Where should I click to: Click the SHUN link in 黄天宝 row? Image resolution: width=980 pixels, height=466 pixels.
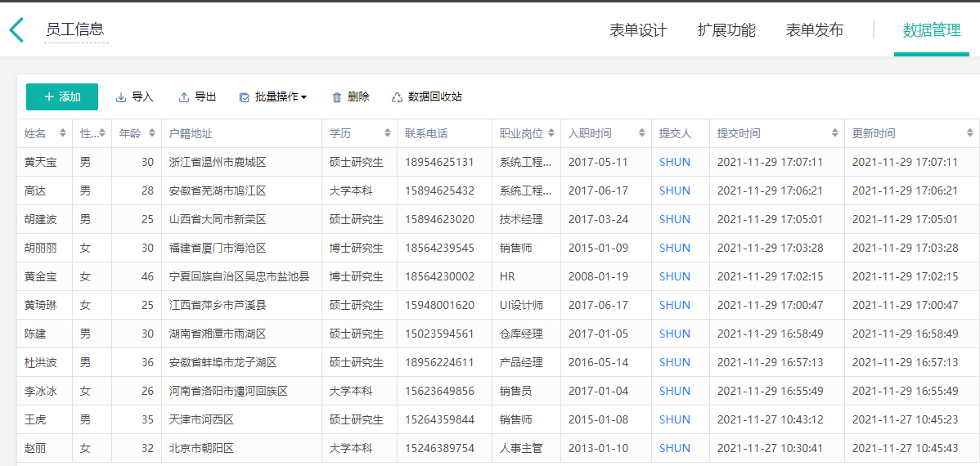click(675, 162)
